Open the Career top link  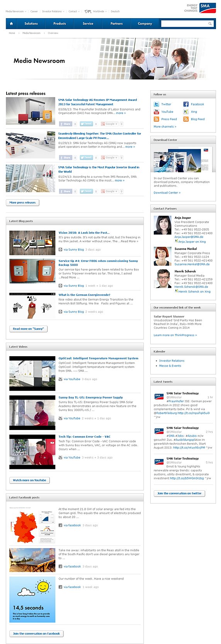click(x=34, y=12)
